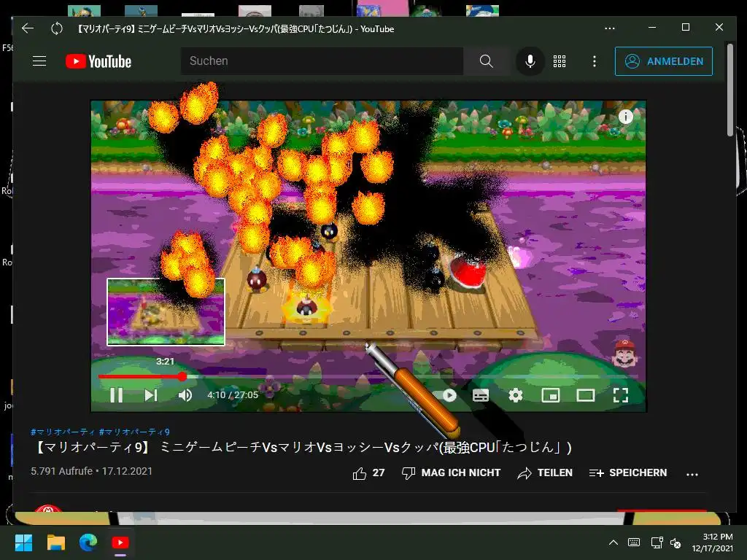Open the touch keyboard tray icon

[x=634, y=542]
